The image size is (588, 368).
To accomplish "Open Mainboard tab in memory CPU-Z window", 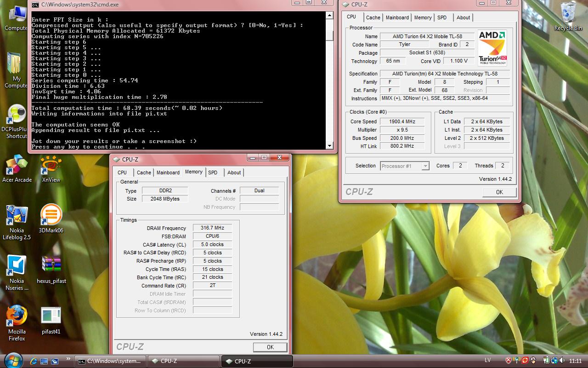I will [168, 172].
